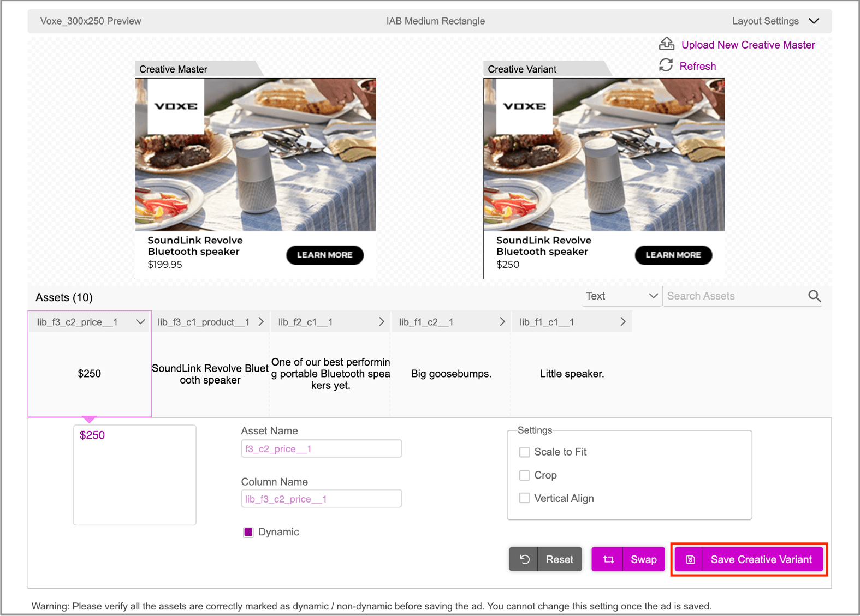
Task: Click the upload tray icon
Action: coord(667,44)
